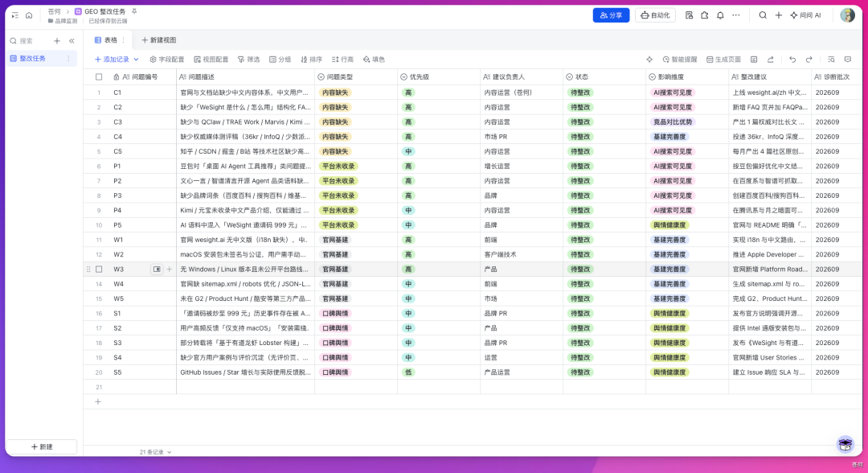Open the 填色 fill color tool

pyautogui.click(x=374, y=60)
